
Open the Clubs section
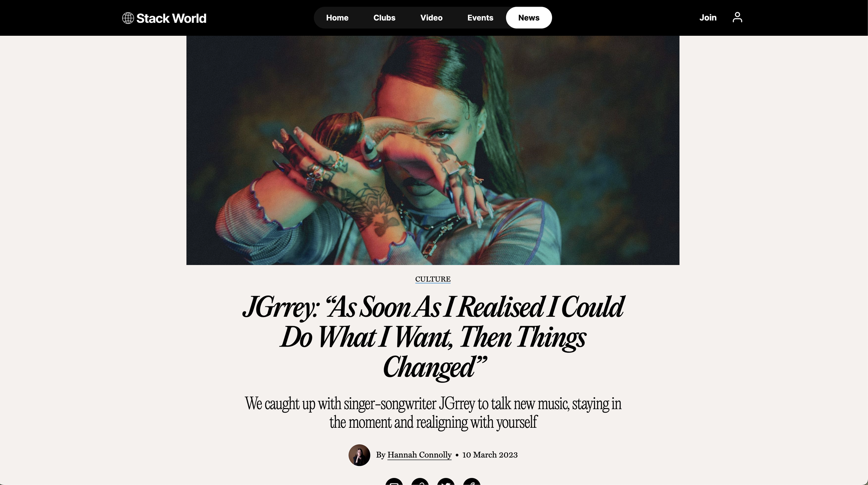[384, 18]
